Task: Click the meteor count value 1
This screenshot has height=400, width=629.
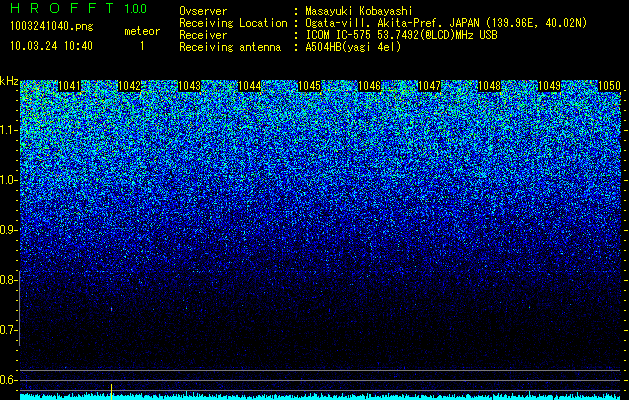Action: point(142,46)
